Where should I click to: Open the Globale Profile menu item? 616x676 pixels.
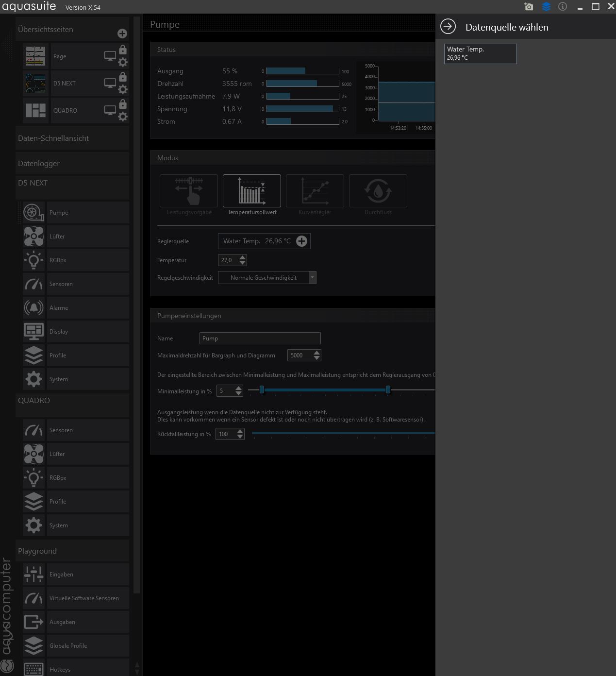click(88, 646)
